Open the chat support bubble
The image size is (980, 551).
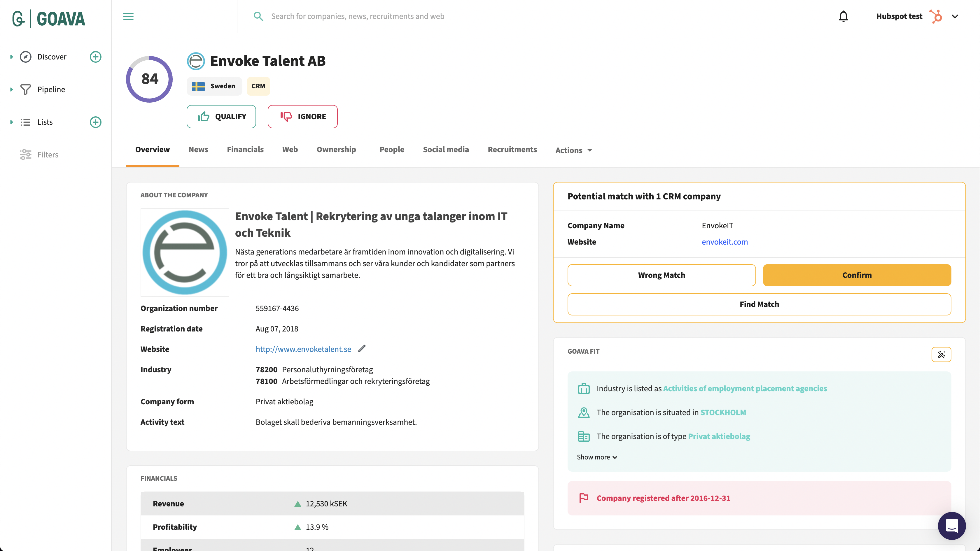pyautogui.click(x=952, y=526)
